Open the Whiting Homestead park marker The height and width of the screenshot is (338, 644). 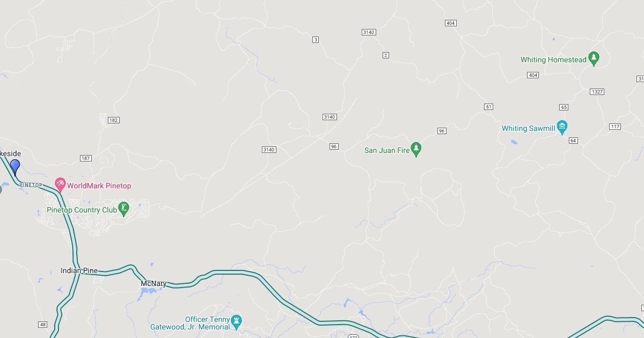(594, 60)
